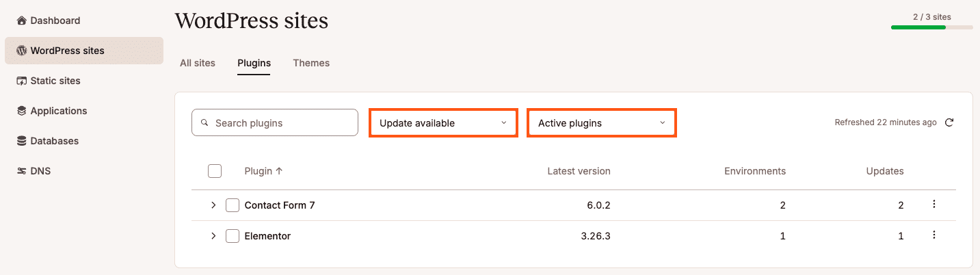980x275 pixels.
Task: Click the Databases icon in sidebar
Action: point(21,141)
